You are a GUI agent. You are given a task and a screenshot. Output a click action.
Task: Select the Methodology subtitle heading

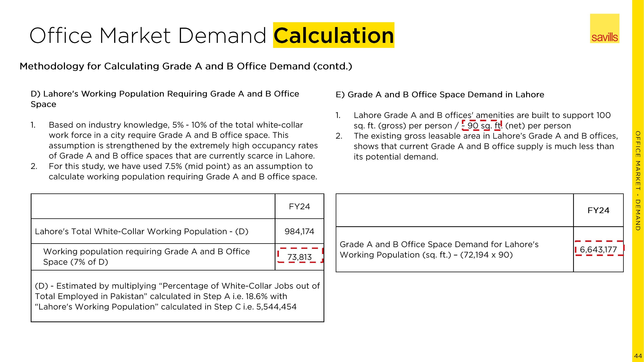pos(185,66)
